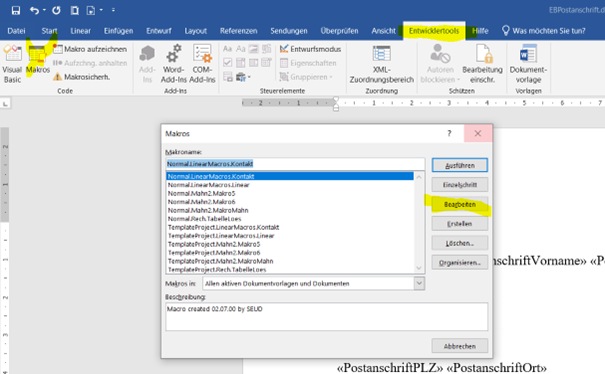605x374 pixels.
Task: Select TemplateProject.Mahn2.Makro6 in the list
Action: point(290,253)
